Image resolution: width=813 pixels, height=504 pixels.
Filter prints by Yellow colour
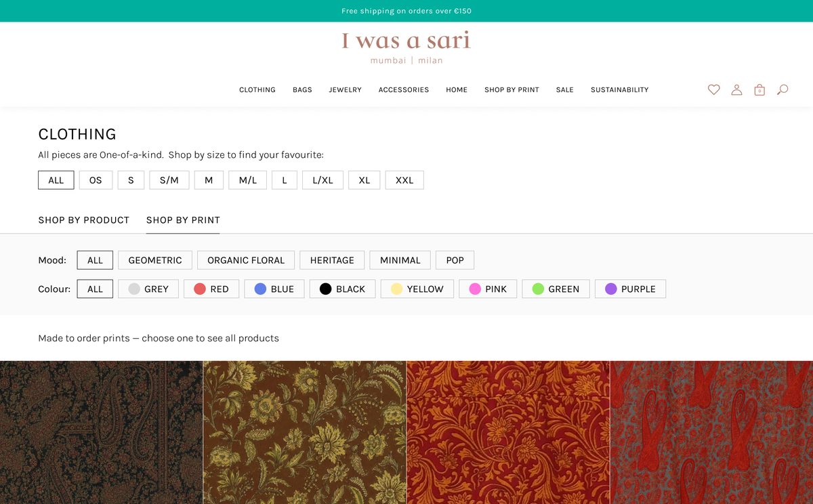click(x=417, y=289)
